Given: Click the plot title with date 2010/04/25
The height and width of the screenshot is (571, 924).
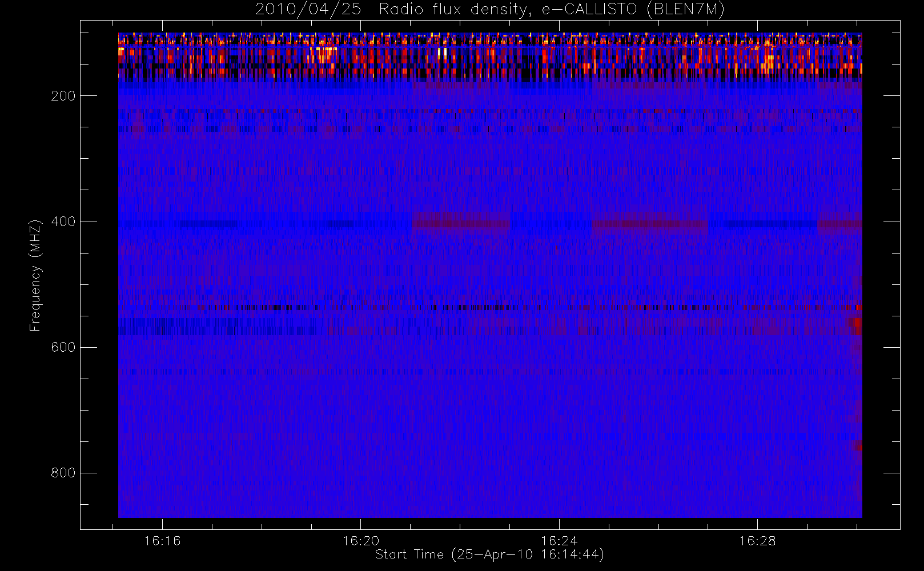Looking at the screenshot, I should pyautogui.click(x=490, y=10).
